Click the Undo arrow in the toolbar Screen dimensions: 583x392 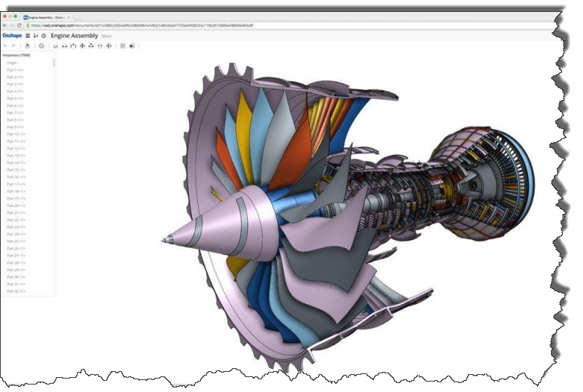5,46
